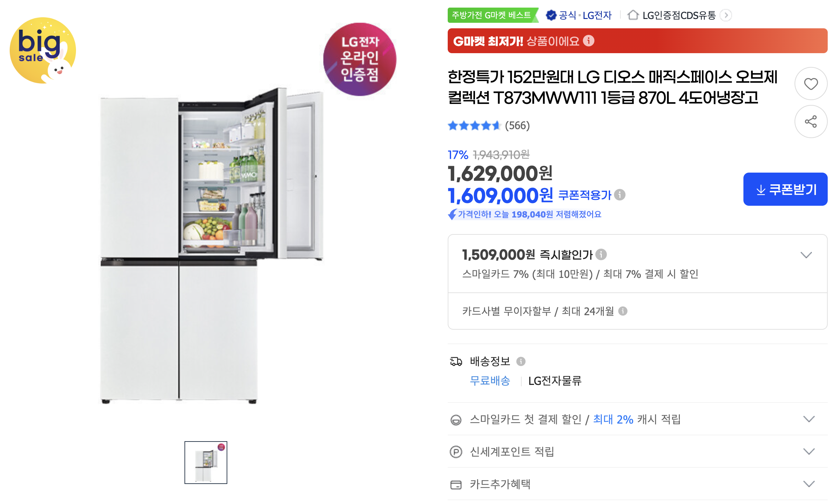Image resolution: width=836 pixels, height=504 pixels.
Task: Open the 공식 LG전자 brand link
Action: click(x=579, y=15)
